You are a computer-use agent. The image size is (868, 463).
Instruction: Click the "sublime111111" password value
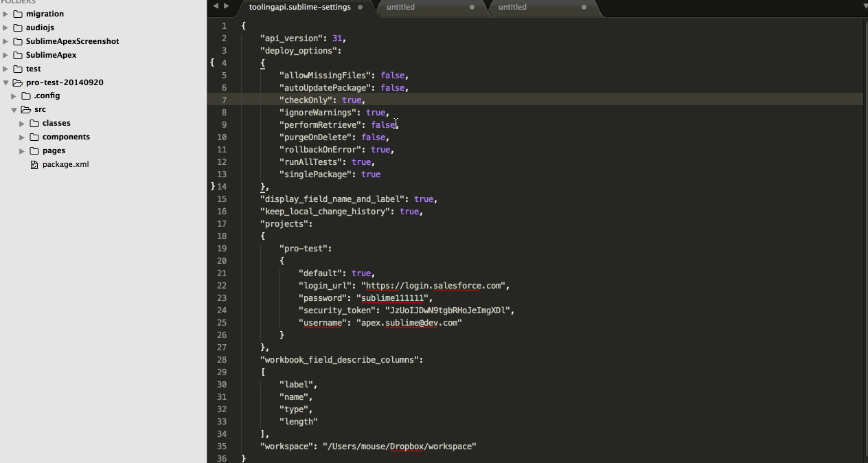click(x=392, y=298)
